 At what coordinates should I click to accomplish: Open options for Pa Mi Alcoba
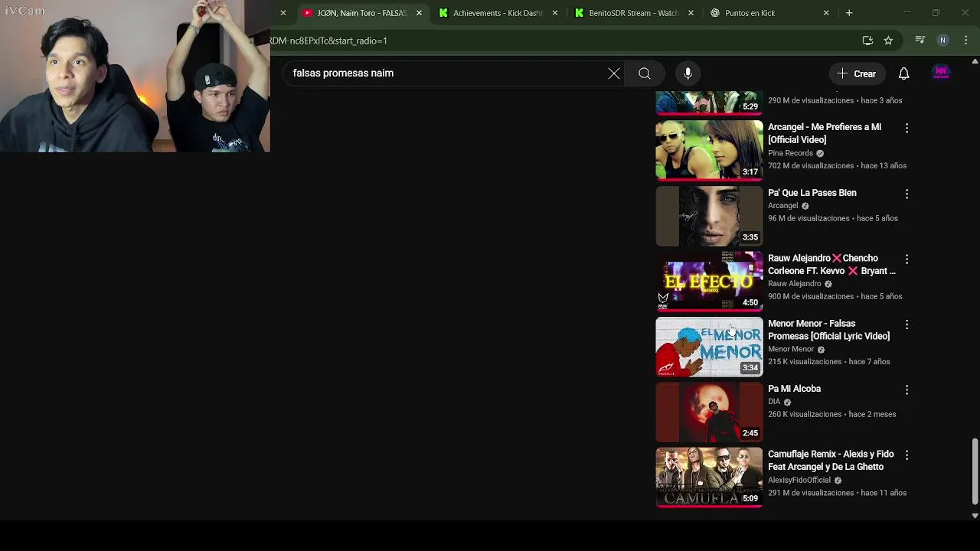tap(906, 390)
